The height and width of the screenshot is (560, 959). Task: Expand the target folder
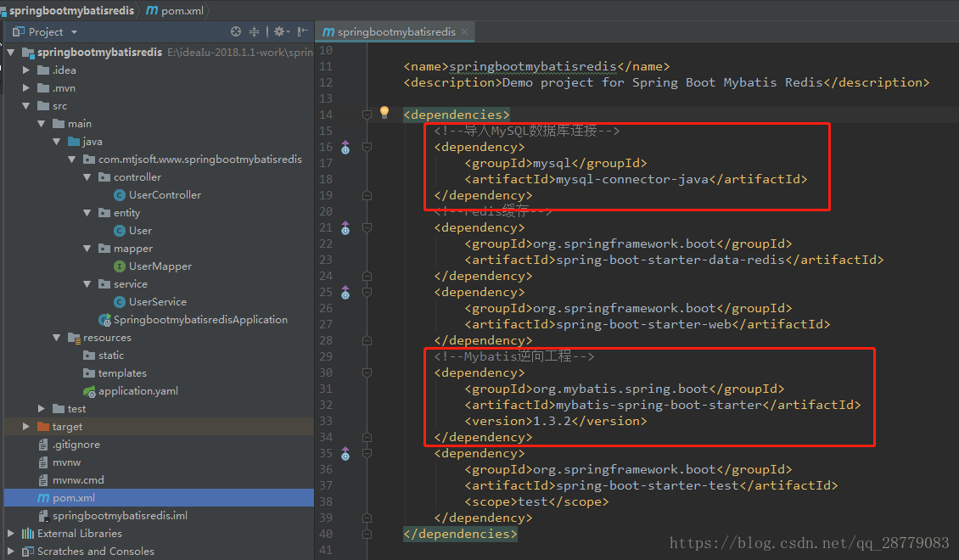tap(25, 426)
